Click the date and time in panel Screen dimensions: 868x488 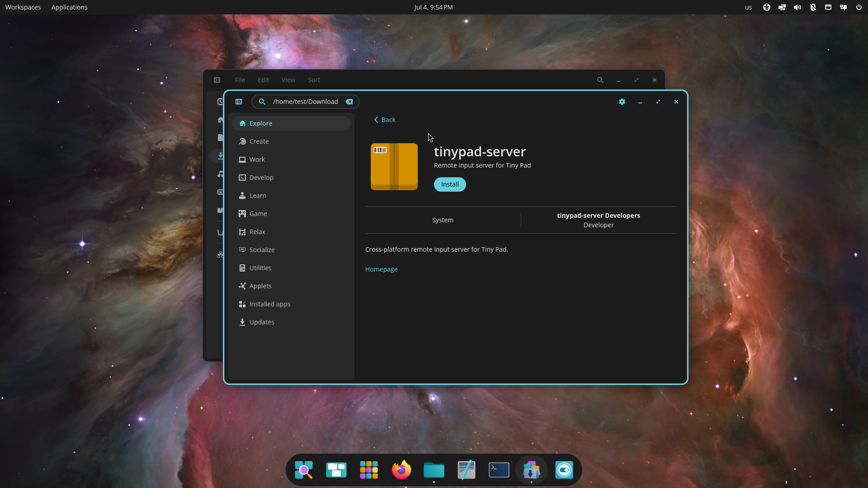(x=434, y=7)
